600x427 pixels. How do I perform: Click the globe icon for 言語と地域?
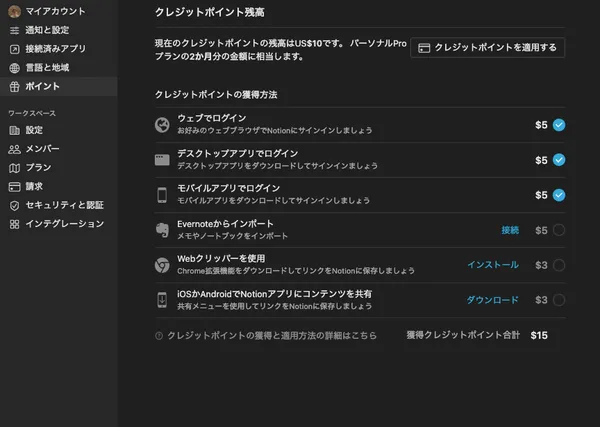(15, 68)
